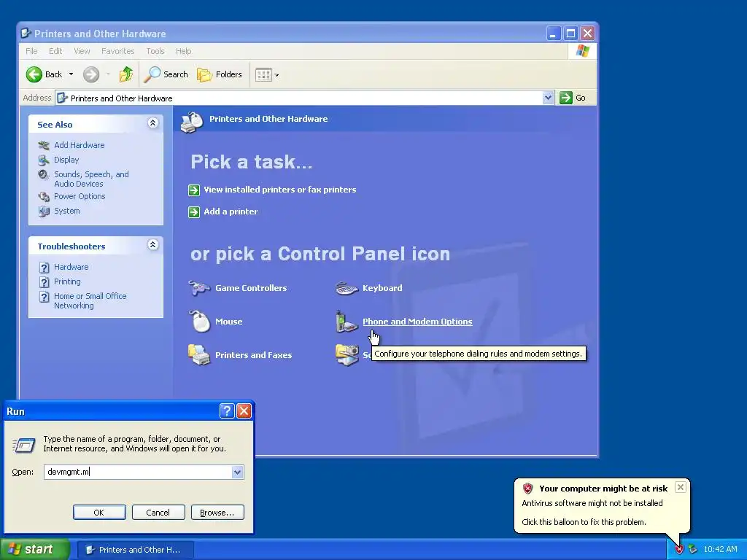Image resolution: width=747 pixels, height=560 pixels.
Task: Click the Printers and Faxes icon
Action: tap(199, 355)
